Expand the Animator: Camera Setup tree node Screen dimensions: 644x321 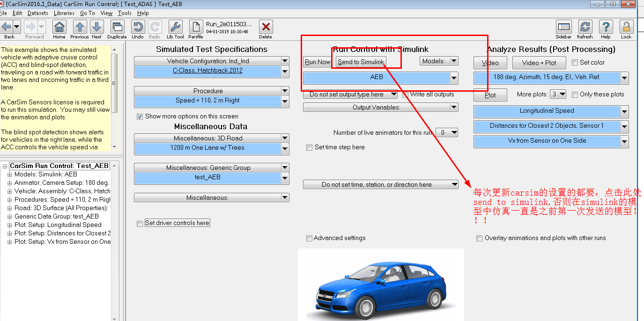[x=10, y=182]
